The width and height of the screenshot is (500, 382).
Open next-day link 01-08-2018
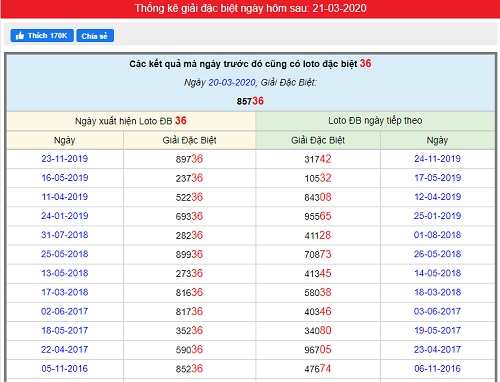[437, 235]
